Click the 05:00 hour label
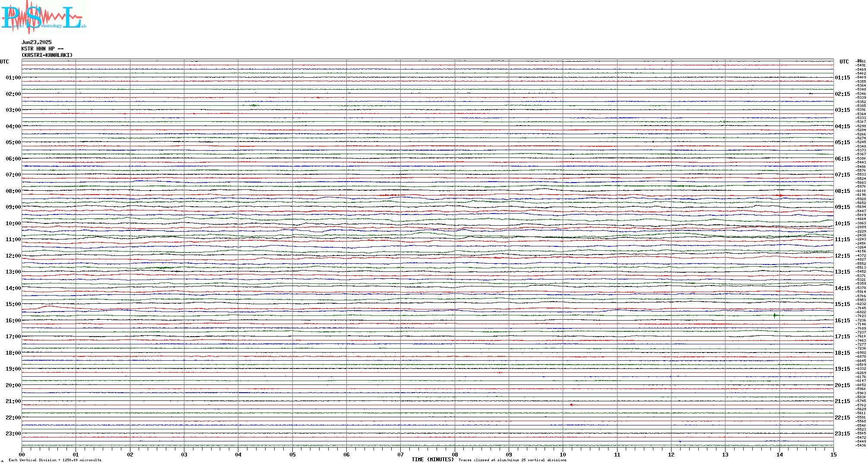868x466 pixels. (13, 142)
